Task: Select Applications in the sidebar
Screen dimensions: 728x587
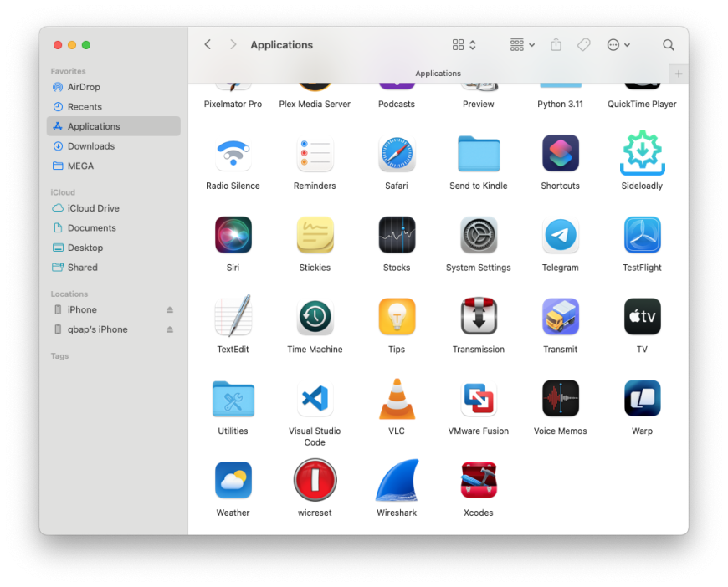Action: [114, 126]
